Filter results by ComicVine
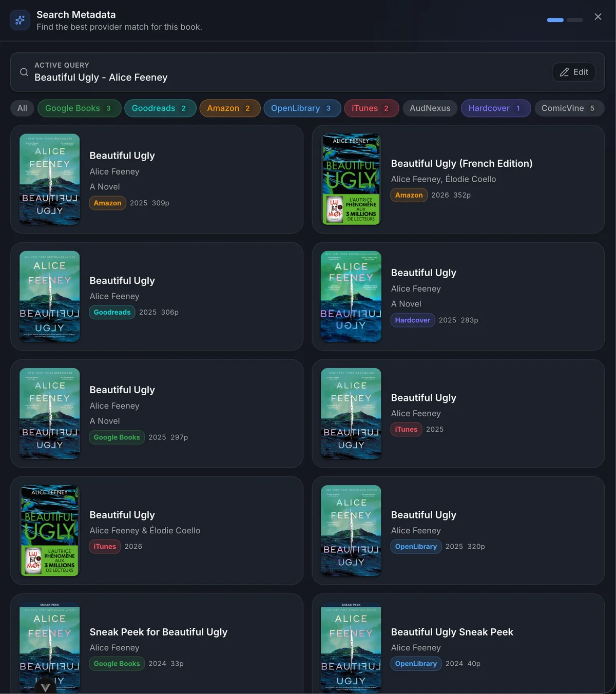Image resolution: width=616 pixels, height=694 pixels. 569,108
